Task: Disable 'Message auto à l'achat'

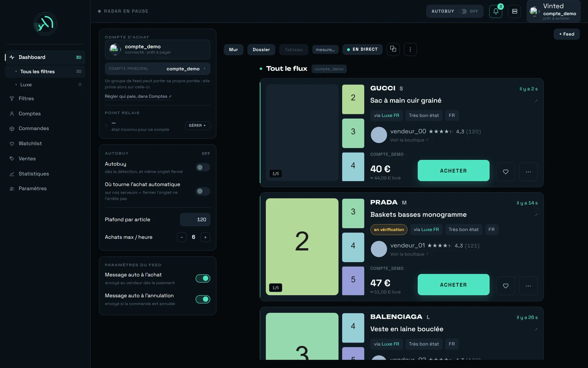Action: click(x=203, y=278)
